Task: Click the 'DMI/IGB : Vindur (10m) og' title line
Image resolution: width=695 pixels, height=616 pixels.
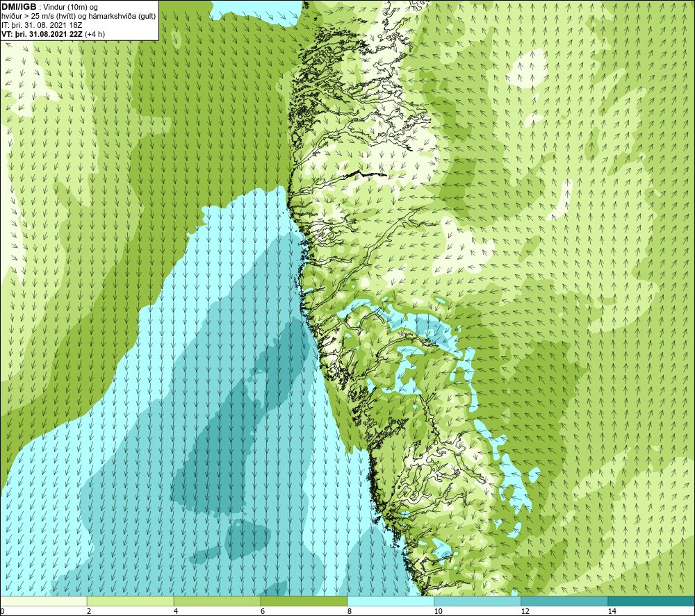Action: pos(49,7)
